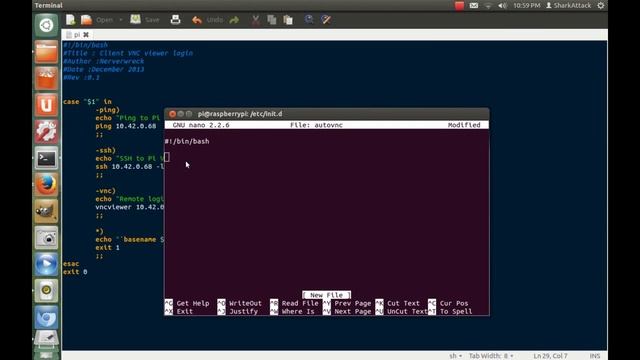Open Ubuntu One launcher icon
This screenshot has width=640, height=360.
[x=46, y=105]
